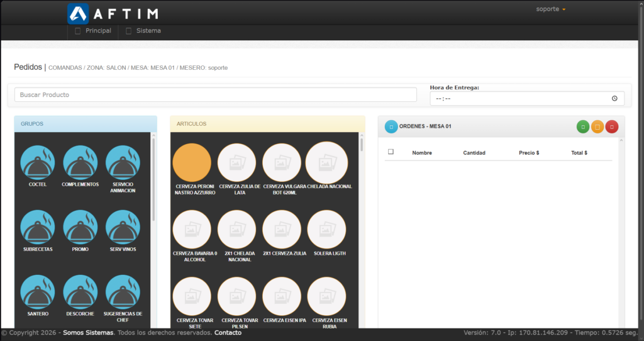Toggle the select-all checkbox in orders table
The image size is (644, 341).
pyautogui.click(x=391, y=152)
